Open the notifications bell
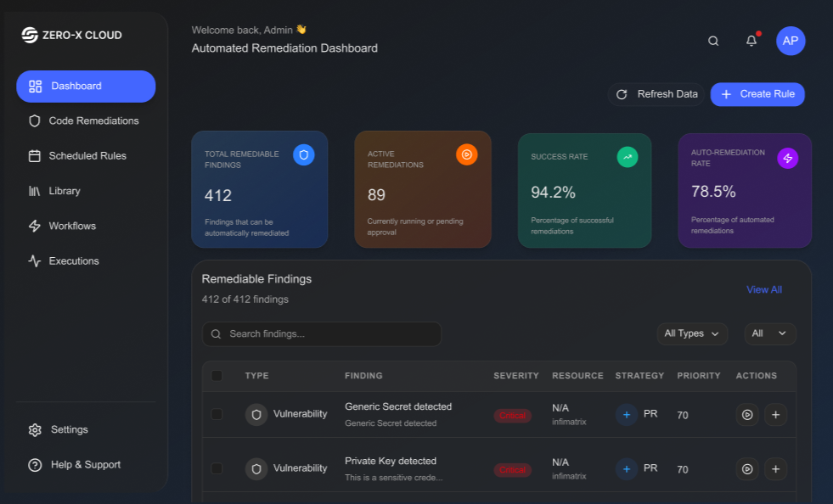Screen dimensions: 833x504 tap(751, 41)
